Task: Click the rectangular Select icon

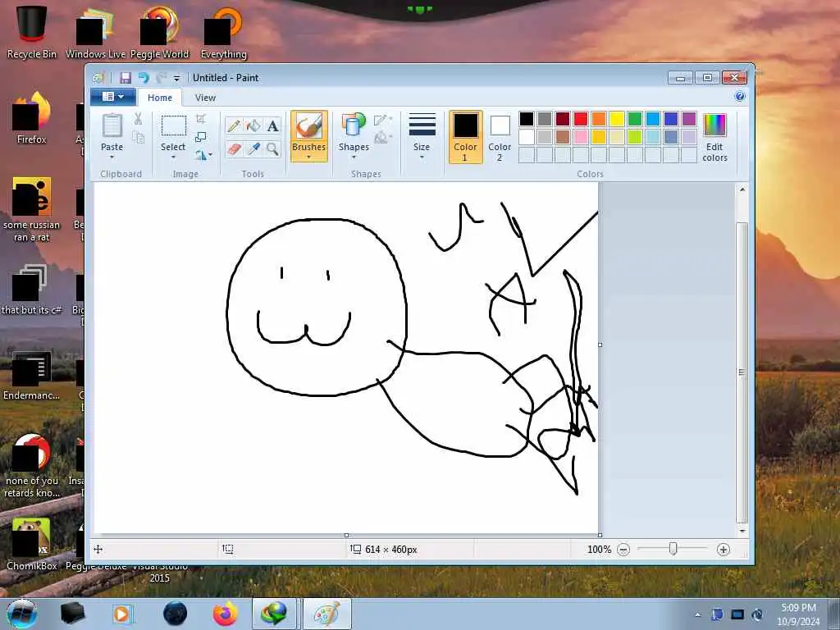Action: tap(174, 126)
